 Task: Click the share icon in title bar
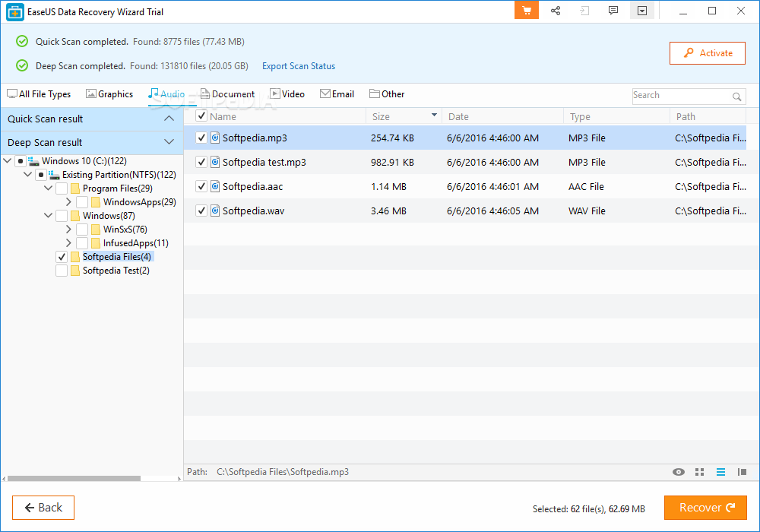[x=556, y=11]
